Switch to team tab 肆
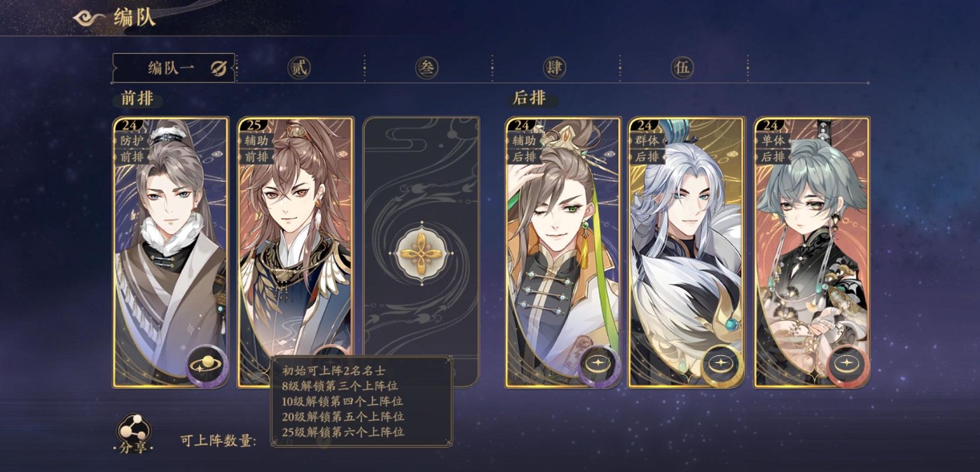 pyautogui.click(x=554, y=68)
